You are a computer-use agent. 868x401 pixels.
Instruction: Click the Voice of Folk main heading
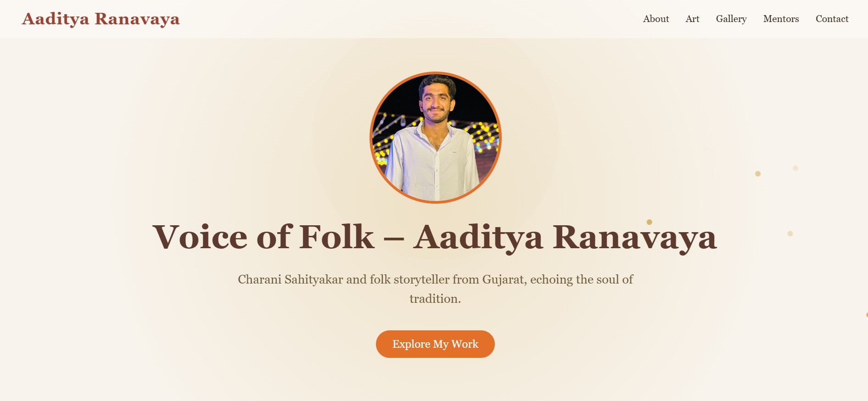click(434, 237)
